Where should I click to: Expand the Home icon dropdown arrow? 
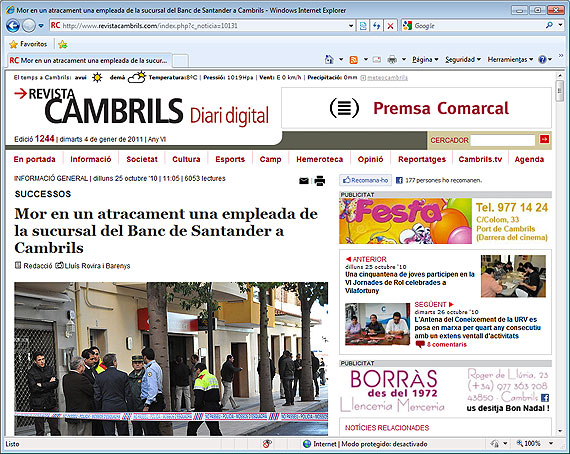[x=341, y=59]
